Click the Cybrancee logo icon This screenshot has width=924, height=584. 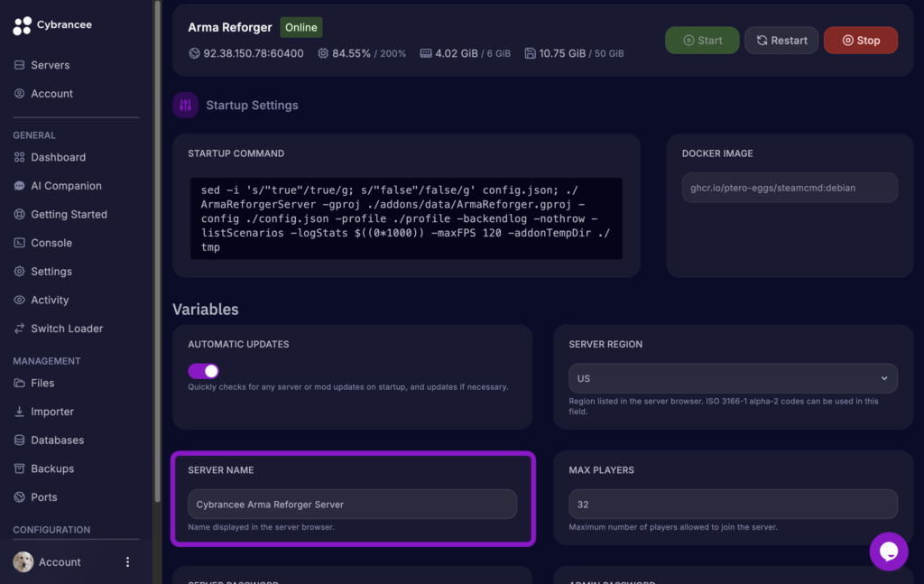point(22,25)
